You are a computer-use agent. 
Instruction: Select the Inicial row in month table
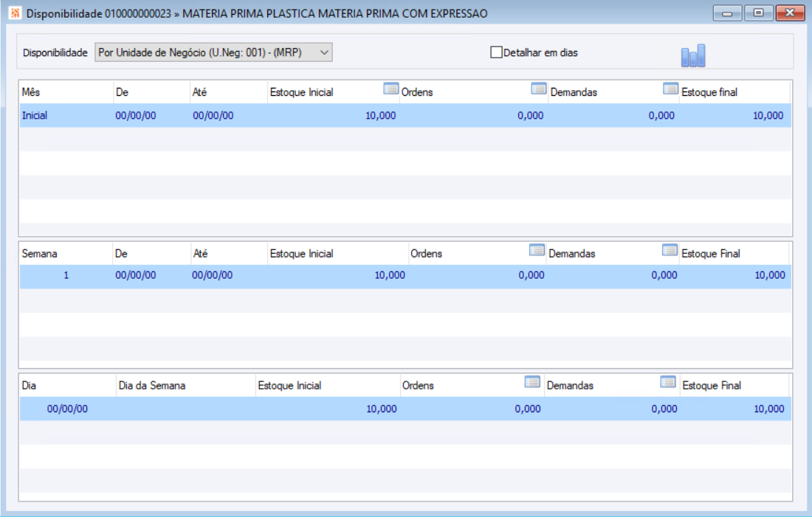pos(405,115)
